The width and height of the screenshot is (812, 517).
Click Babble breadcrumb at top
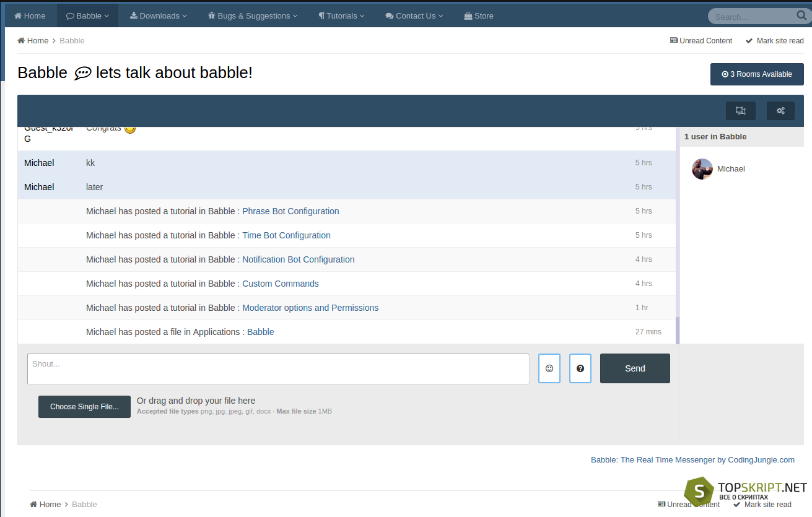[x=72, y=40]
